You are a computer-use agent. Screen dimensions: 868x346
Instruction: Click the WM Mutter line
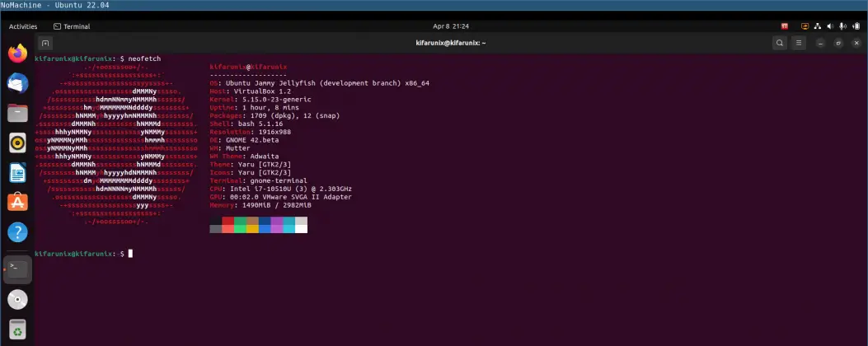click(230, 147)
